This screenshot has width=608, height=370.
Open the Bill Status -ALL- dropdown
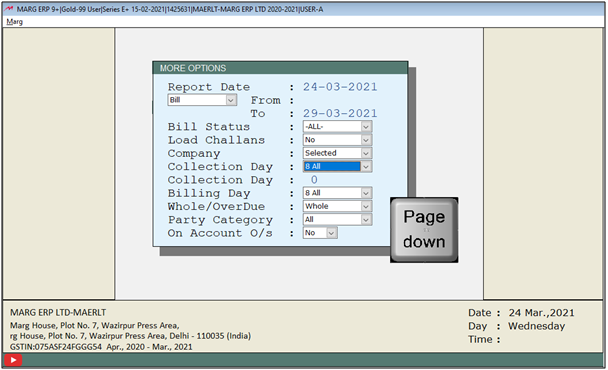[x=337, y=126]
